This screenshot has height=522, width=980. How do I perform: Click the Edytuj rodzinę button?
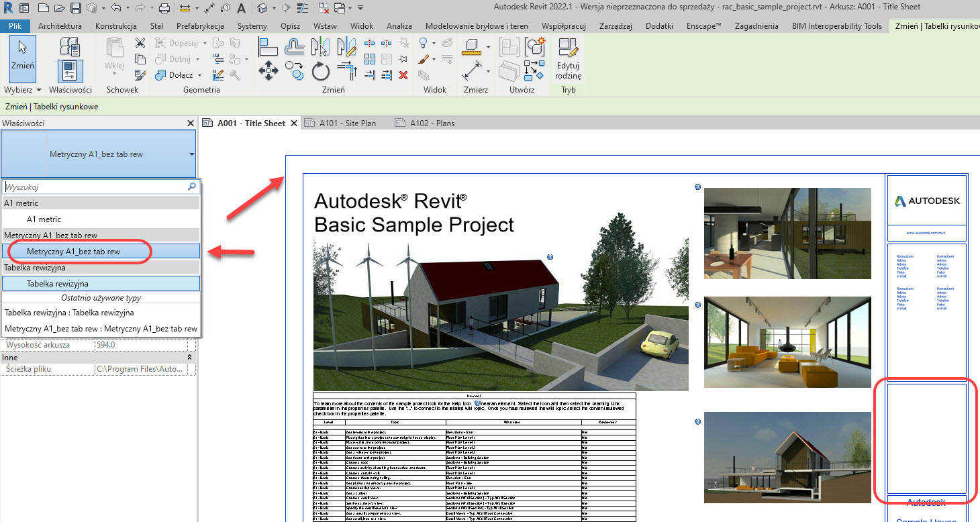coord(568,59)
